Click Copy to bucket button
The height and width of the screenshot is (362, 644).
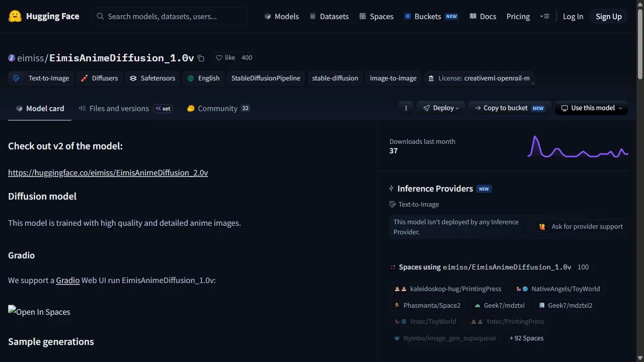[509, 108]
